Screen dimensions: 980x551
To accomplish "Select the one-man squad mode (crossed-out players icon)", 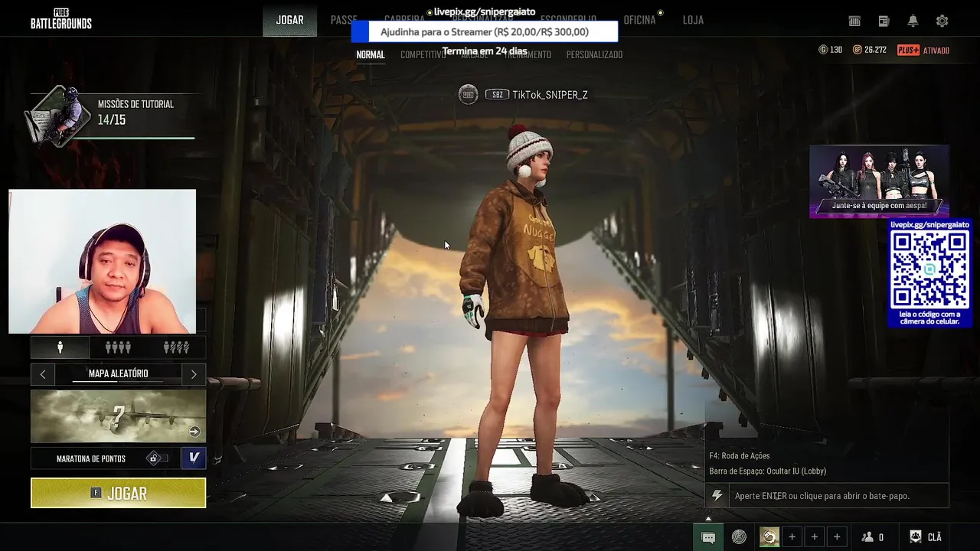I will 176,347.
